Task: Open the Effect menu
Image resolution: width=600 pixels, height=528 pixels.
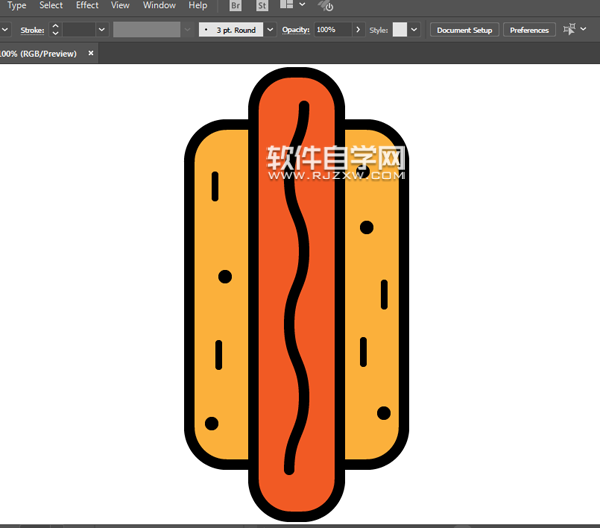Action: pyautogui.click(x=87, y=6)
